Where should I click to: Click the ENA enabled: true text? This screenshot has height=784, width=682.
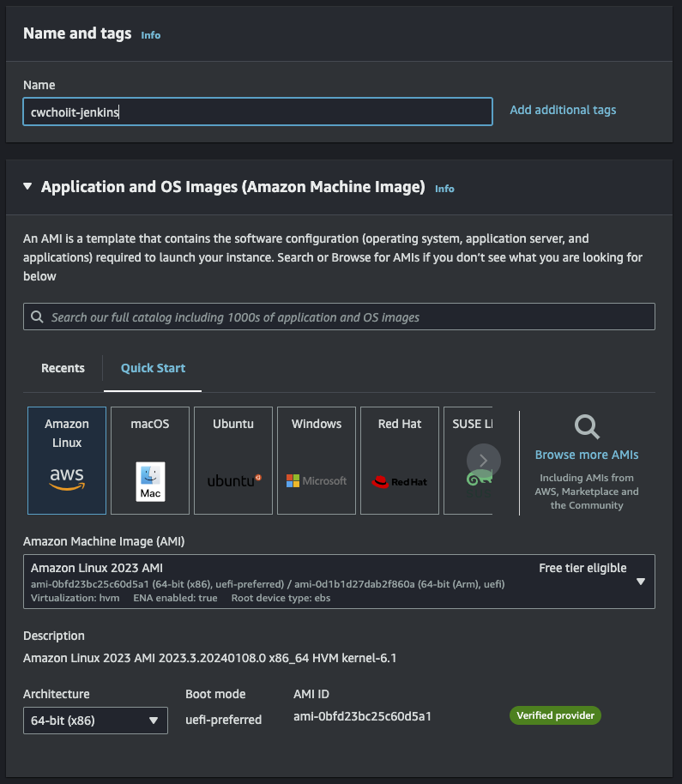point(176,598)
